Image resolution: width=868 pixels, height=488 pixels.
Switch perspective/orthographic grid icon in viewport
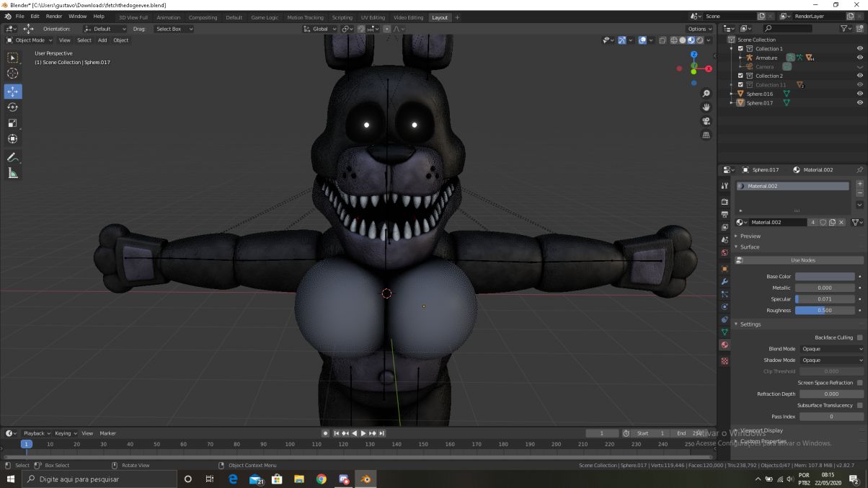[x=707, y=135]
